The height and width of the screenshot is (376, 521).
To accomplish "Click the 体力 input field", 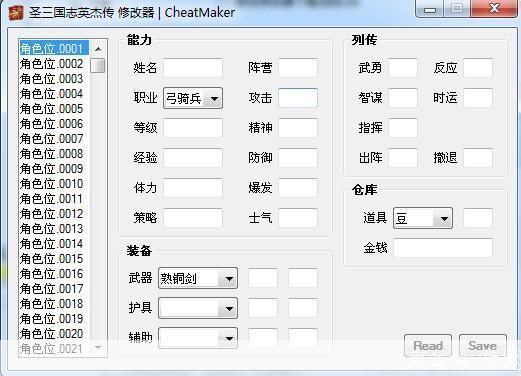I will [193, 188].
